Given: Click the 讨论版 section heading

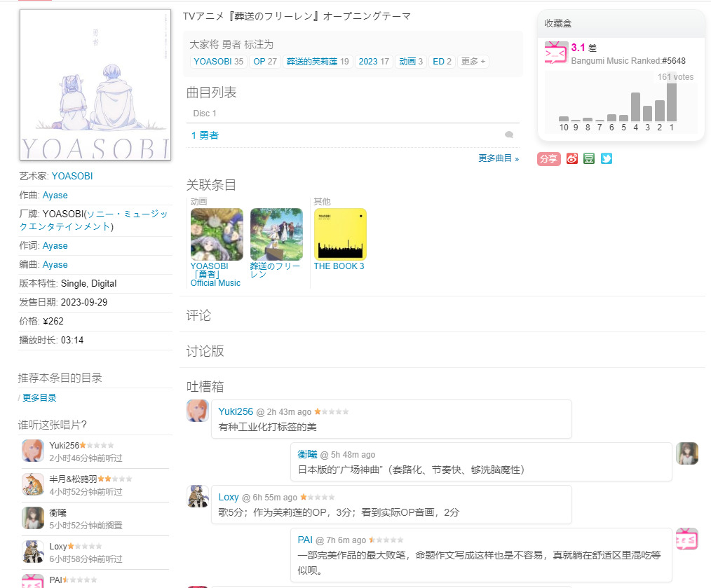Looking at the screenshot, I should click(x=205, y=351).
